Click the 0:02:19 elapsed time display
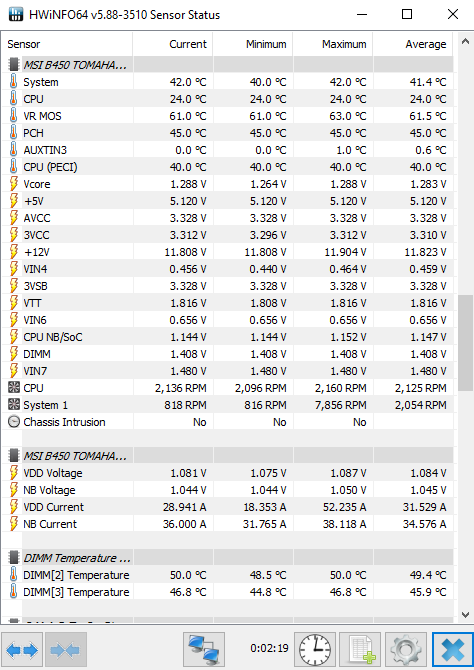The width and height of the screenshot is (474, 670). point(269,648)
